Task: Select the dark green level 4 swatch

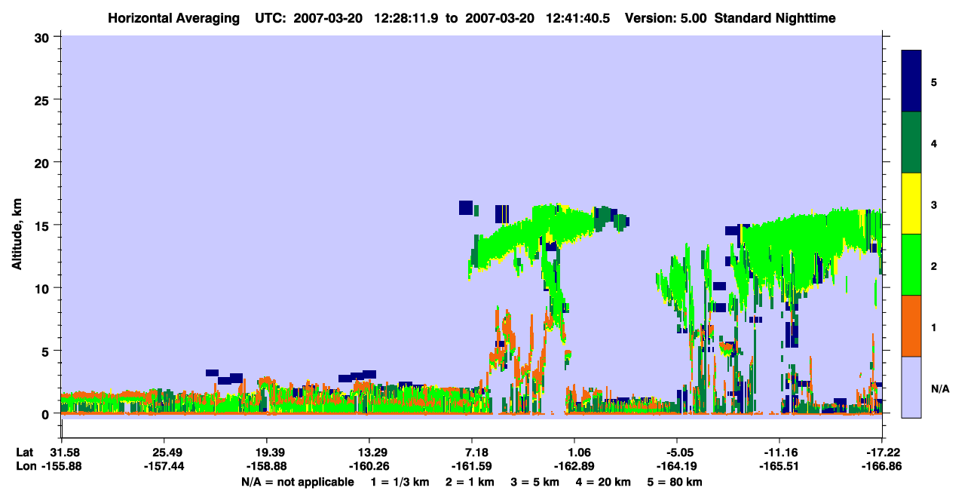Action: (x=911, y=143)
